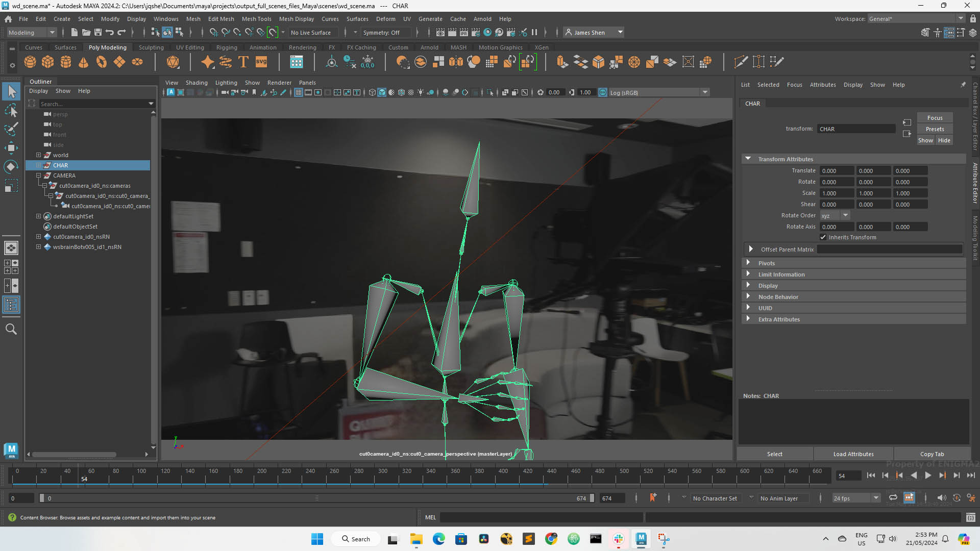Select the polygon Type tool on shelf
Screen dimensions: 980x551
(x=243, y=62)
